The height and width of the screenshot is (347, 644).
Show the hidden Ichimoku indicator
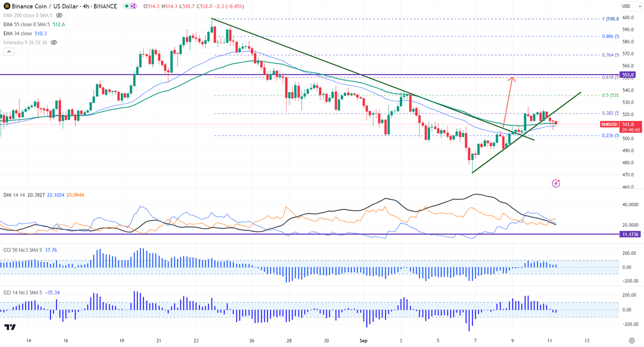pyautogui.click(x=53, y=42)
